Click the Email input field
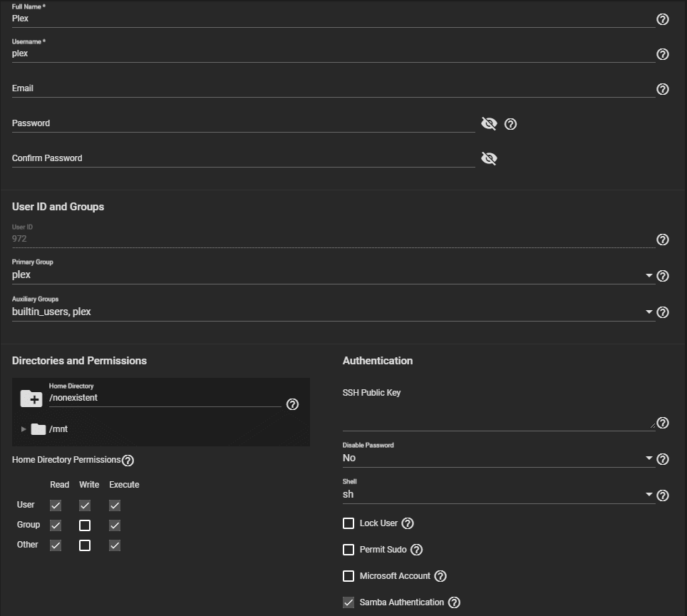Image resolution: width=687 pixels, height=616 pixels. click(x=334, y=88)
